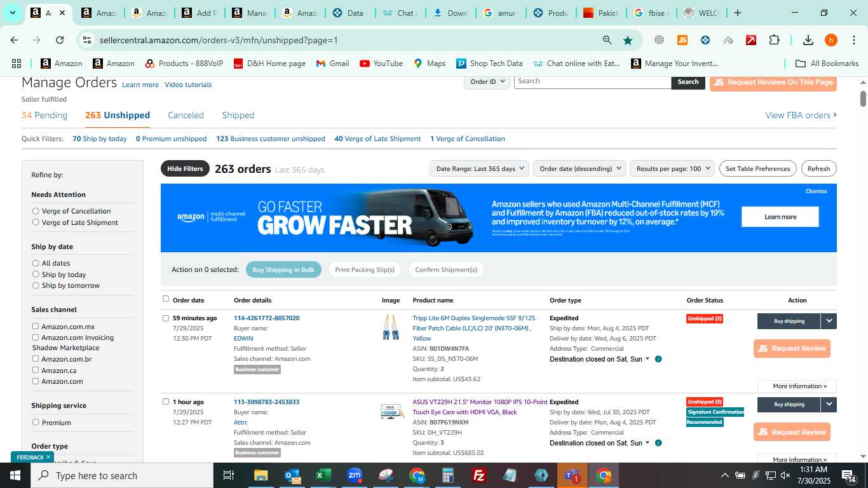The width and height of the screenshot is (868, 488).
Task: Bookmark this page with the star icon
Action: [628, 40]
